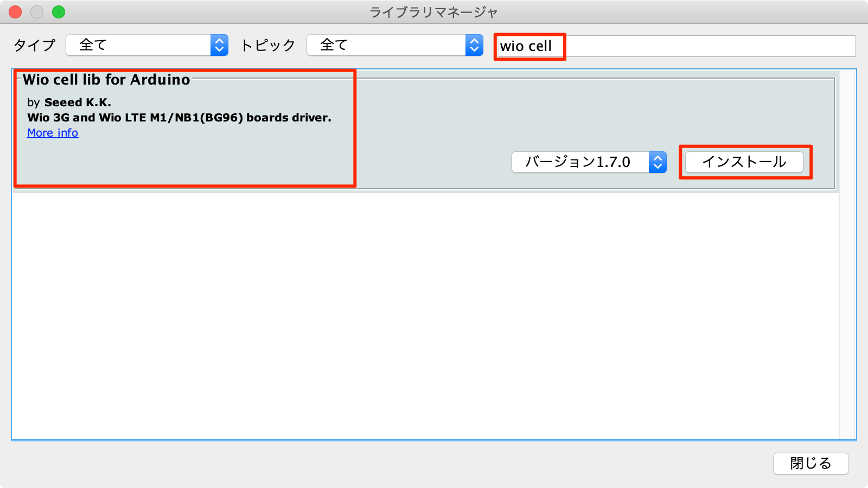Click the 閉じる button
Viewport: 868px width, 488px height.
[x=811, y=464]
